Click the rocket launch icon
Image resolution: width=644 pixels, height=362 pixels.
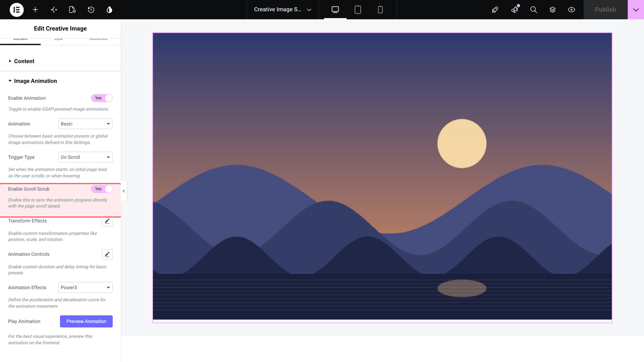tap(495, 10)
